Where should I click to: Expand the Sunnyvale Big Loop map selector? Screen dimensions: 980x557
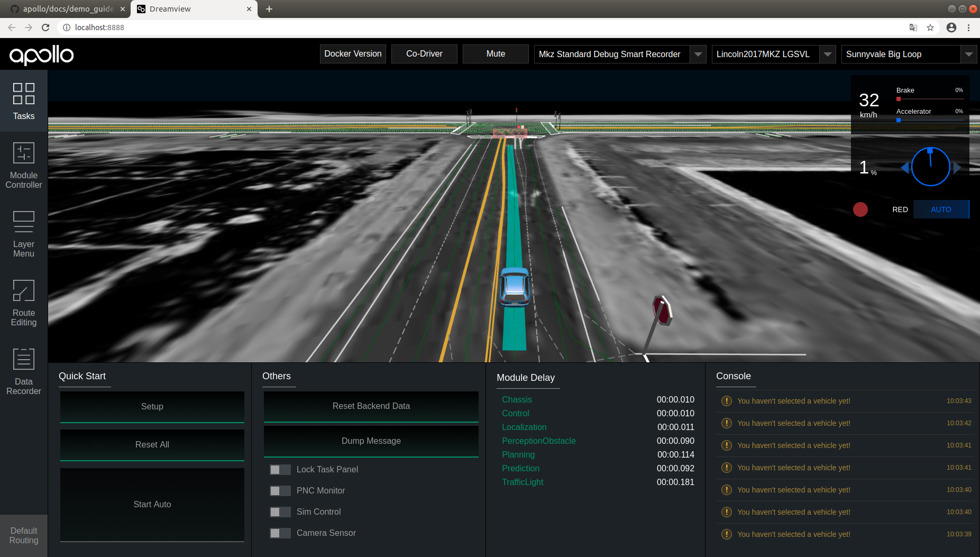pos(968,54)
